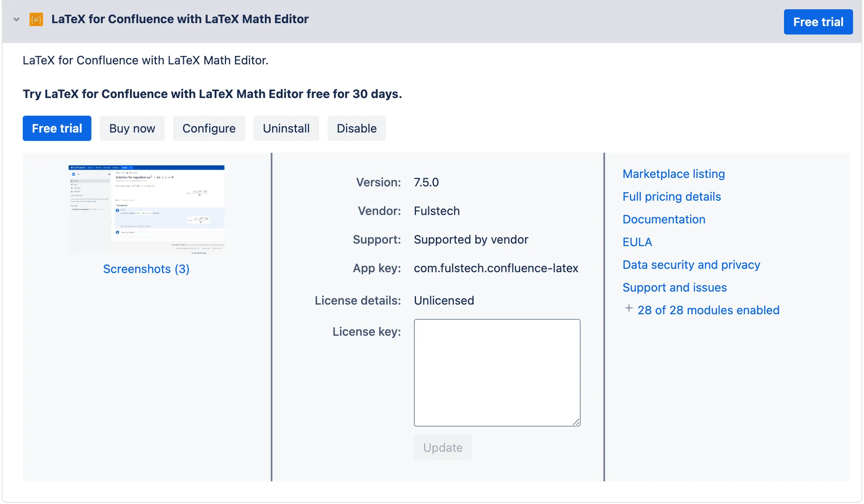Click the app title LaTeX for Confluence
This screenshot has width=864, height=504.
(180, 19)
